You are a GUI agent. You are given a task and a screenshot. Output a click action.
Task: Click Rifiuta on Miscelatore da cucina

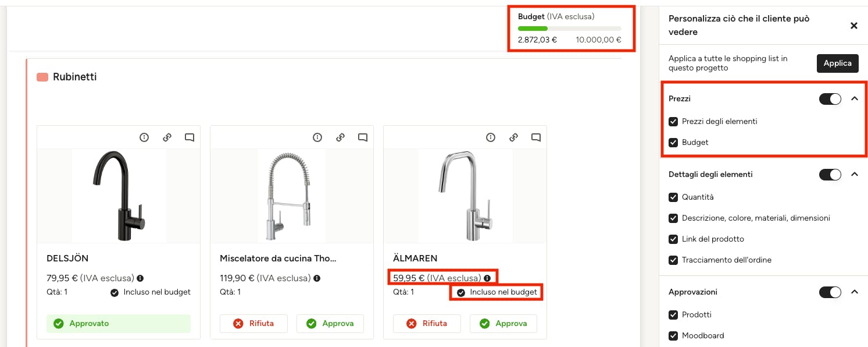coord(253,324)
